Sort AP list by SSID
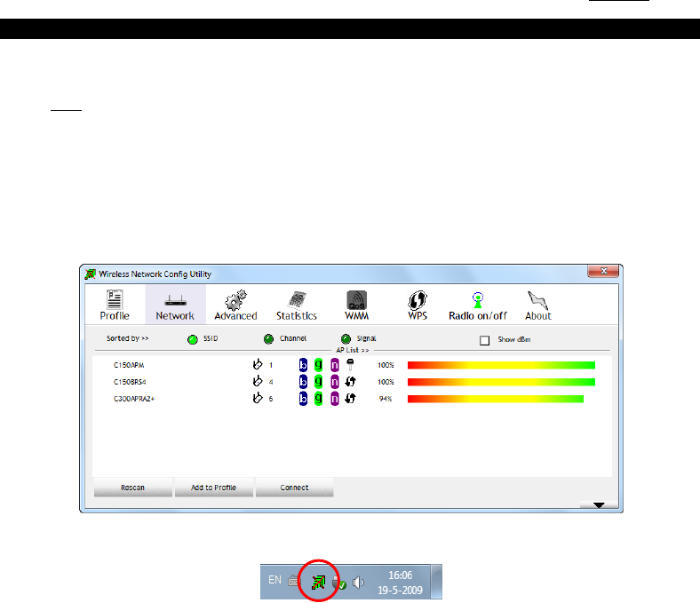Screen dimensions: 700x603 point(193,339)
